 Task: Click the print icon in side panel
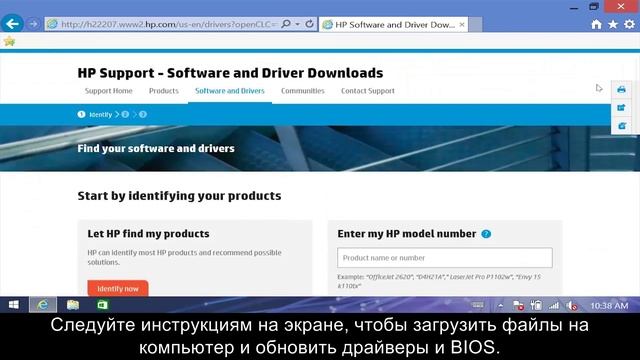tap(621, 89)
